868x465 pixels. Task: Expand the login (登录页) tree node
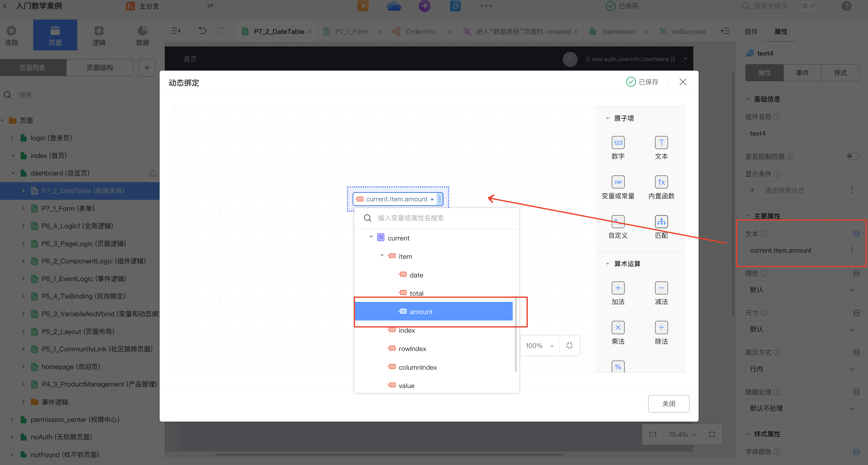click(13, 137)
